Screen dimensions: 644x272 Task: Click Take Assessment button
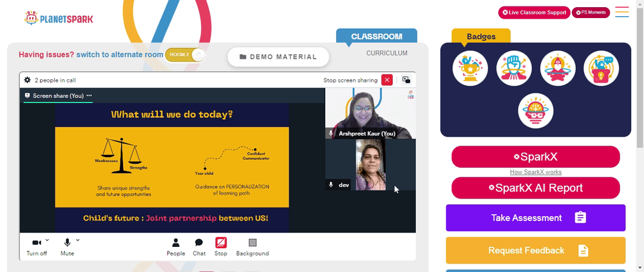coord(536,218)
